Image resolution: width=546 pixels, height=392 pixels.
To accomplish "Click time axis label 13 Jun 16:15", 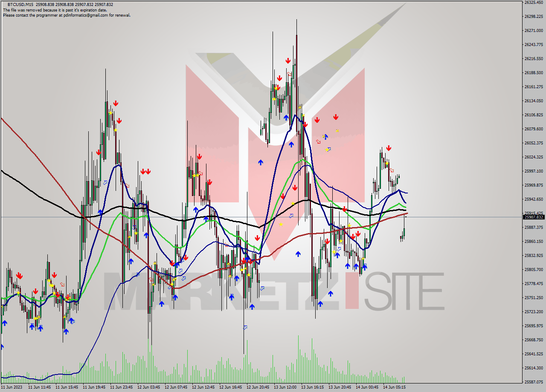I will 313,388.
